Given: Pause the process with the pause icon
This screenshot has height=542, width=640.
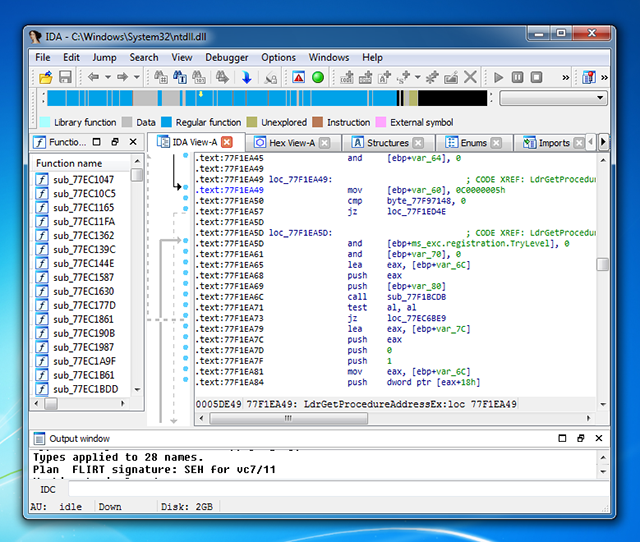Looking at the screenshot, I should (518, 77).
